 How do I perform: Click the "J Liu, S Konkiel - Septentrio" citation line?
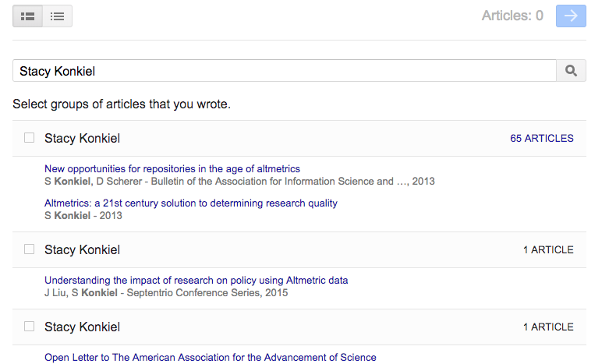pyautogui.click(x=165, y=293)
